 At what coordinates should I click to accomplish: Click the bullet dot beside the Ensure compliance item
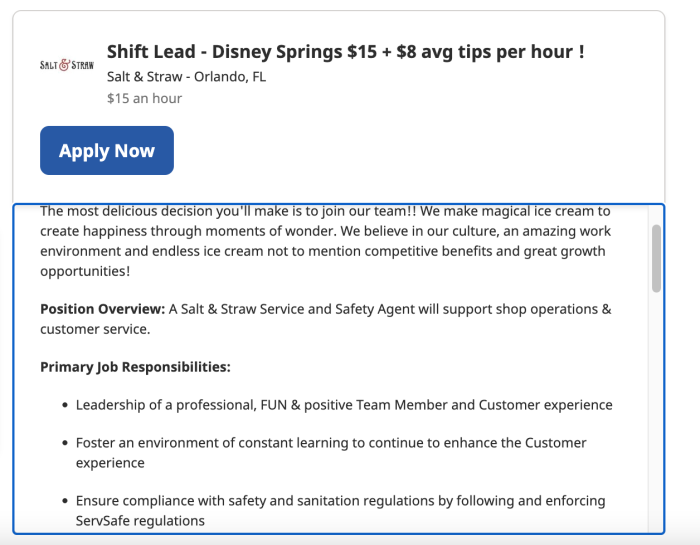click(x=65, y=501)
